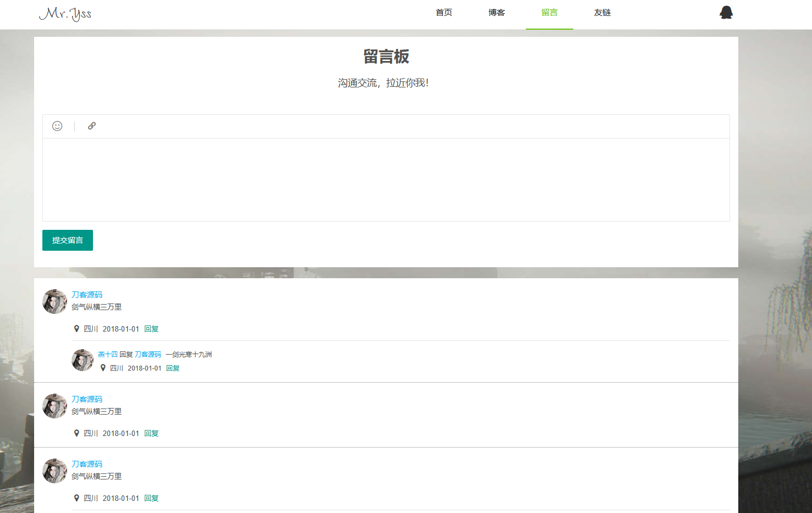The width and height of the screenshot is (812, 513).
Task: Reply to 燕十四's nested comment
Action: coord(173,368)
